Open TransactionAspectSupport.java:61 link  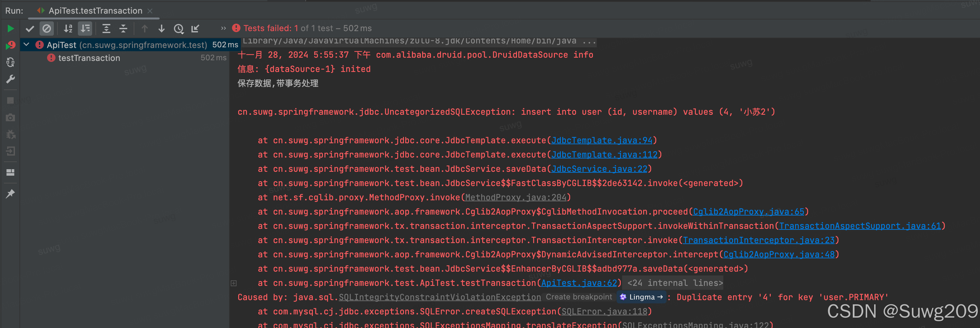pos(860,226)
